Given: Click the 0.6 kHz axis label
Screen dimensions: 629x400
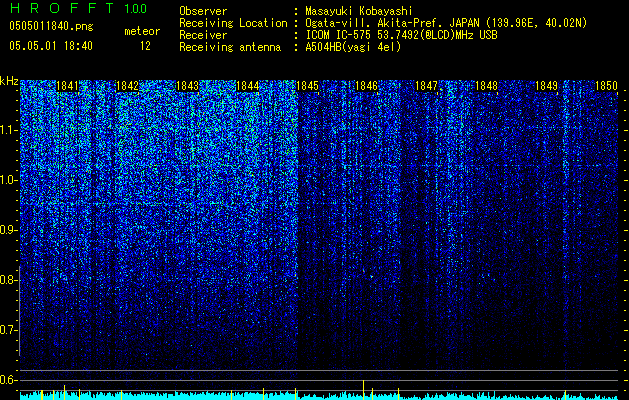Looking at the screenshot, I should click(9, 380).
